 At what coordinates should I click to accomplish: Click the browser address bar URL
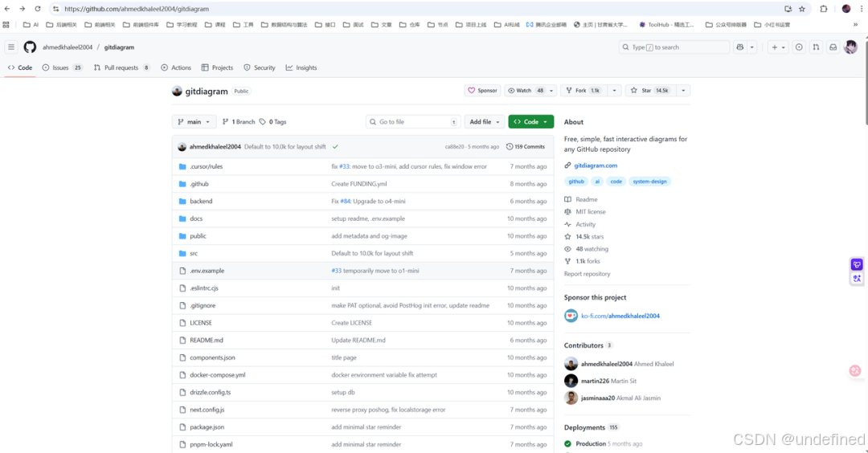137,9
